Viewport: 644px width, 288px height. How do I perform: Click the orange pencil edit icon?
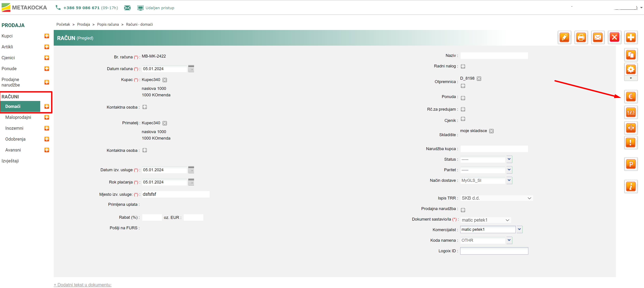click(x=564, y=38)
